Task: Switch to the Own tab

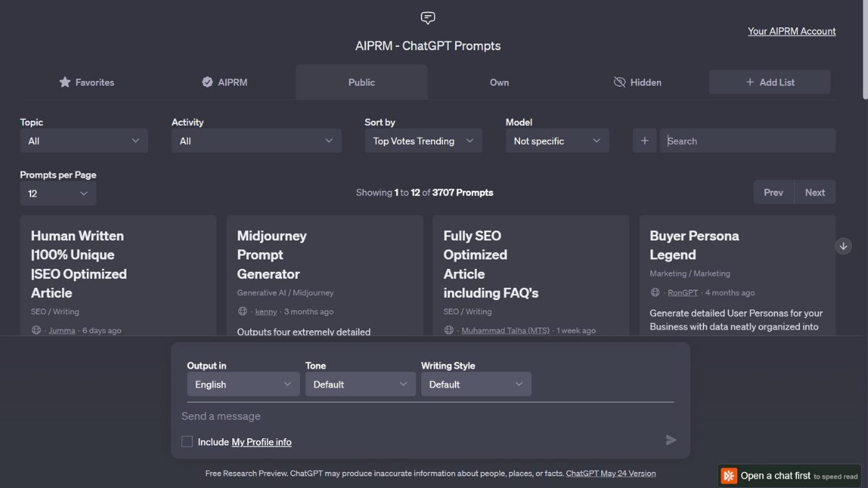Action: [x=499, y=82]
